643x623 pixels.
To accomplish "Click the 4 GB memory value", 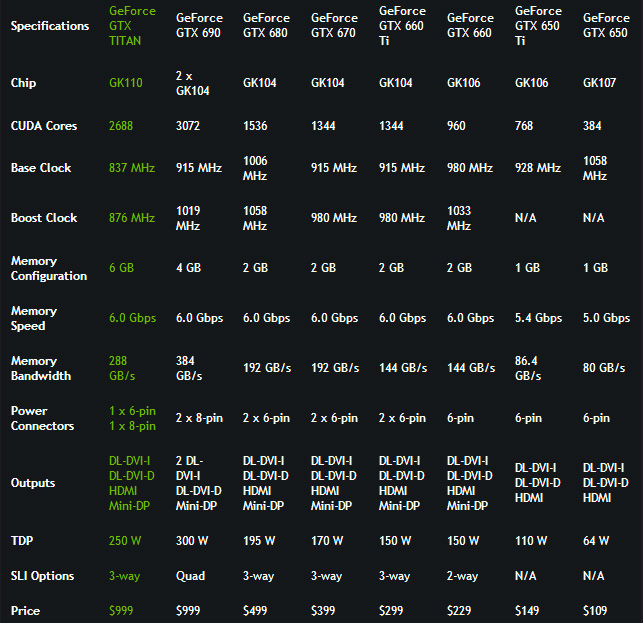I will coord(189,268).
